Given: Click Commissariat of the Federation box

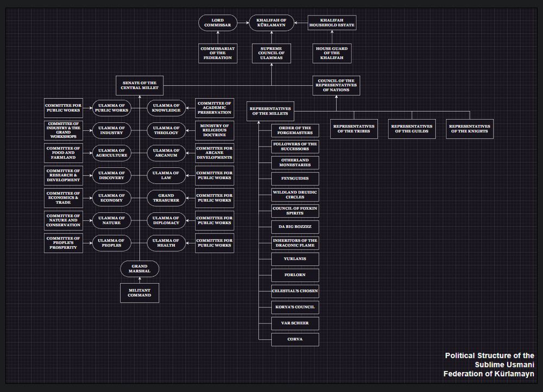Looking at the screenshot, I should tap(218, 53).
